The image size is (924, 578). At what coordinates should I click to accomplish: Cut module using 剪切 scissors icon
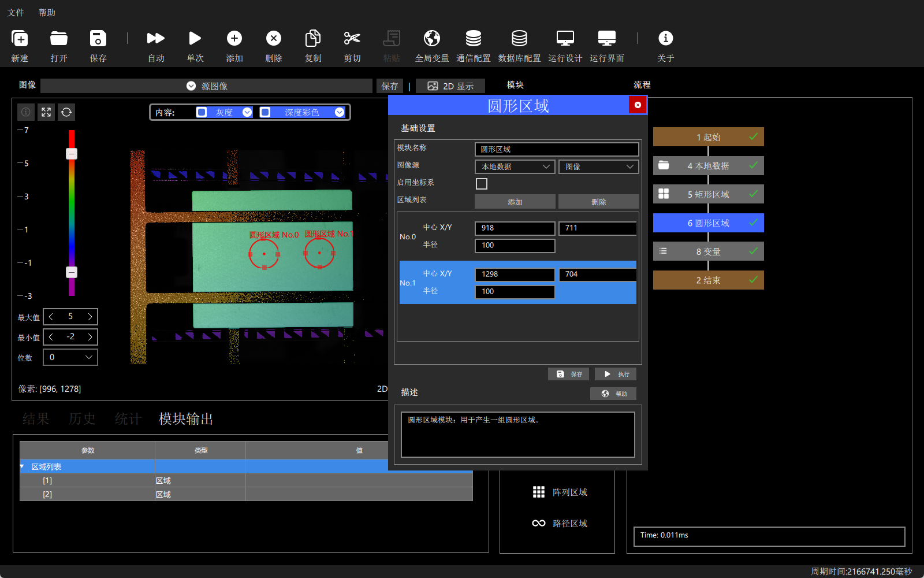point(352,39)
